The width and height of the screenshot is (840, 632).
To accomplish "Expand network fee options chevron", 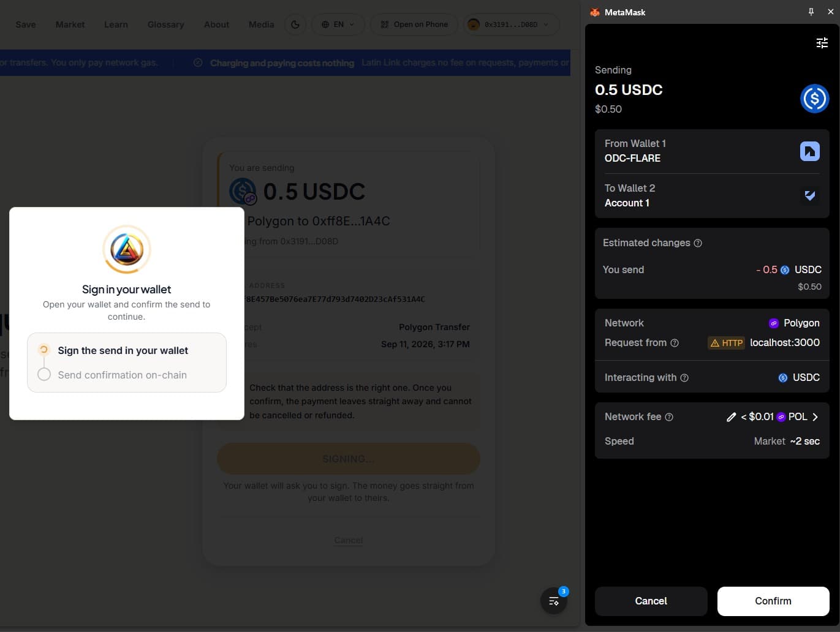I will point(815,417).
